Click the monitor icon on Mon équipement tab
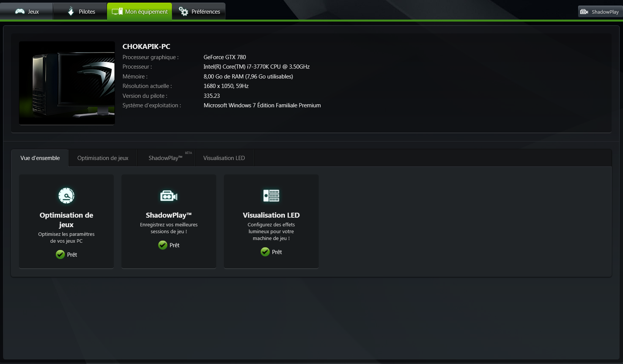 pos(117,11)
